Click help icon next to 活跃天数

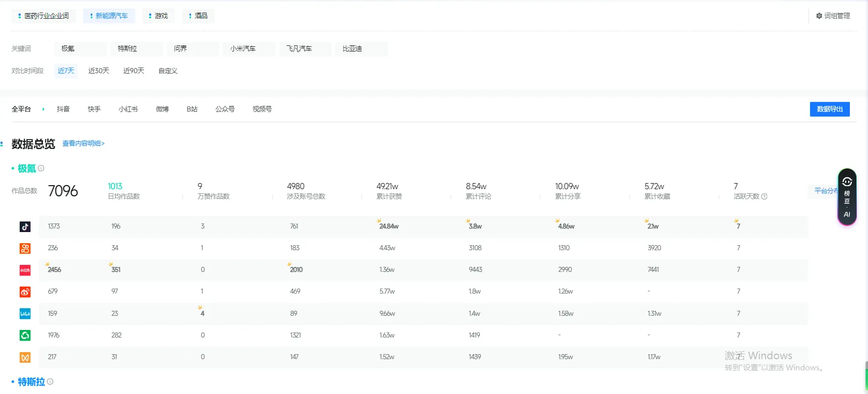[764, 197]
